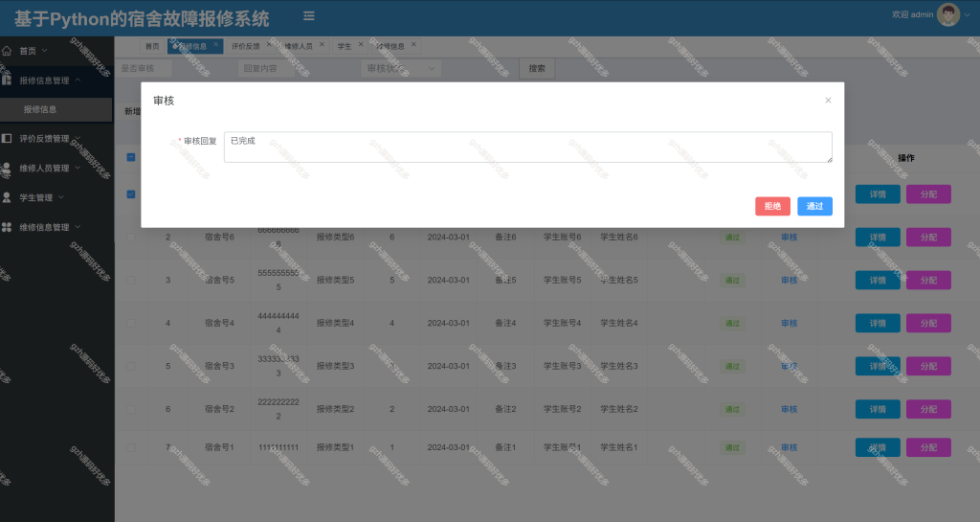
Task: Click the 欢迎 admin greeting text
Action: click(x=912, y=14)
